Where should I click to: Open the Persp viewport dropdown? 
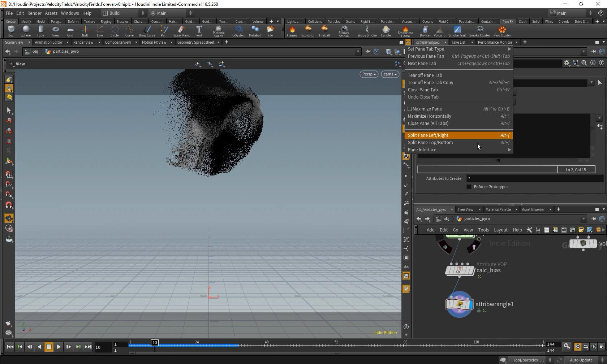pos(369,74)
